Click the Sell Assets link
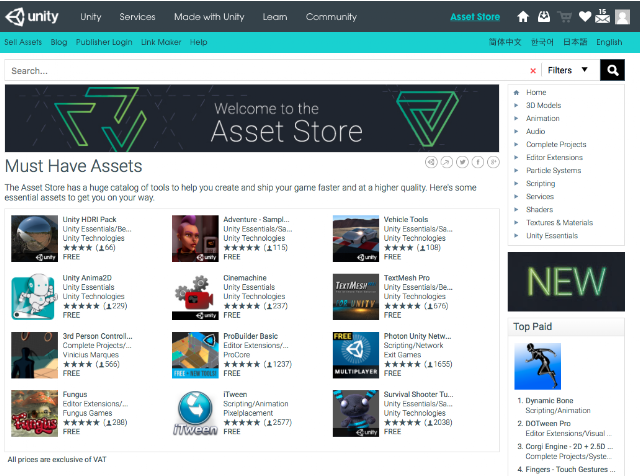 [23, 42]
